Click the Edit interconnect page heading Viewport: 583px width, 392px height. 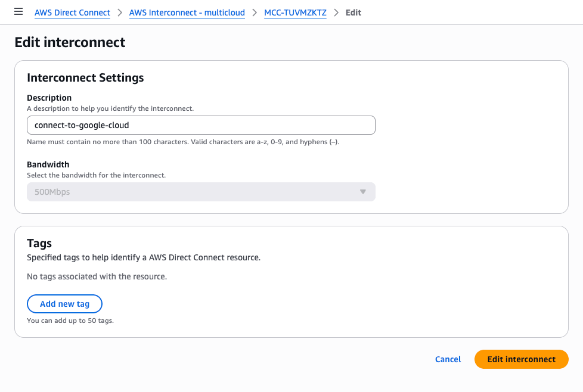pyautogui.click(x=70, y=42)
